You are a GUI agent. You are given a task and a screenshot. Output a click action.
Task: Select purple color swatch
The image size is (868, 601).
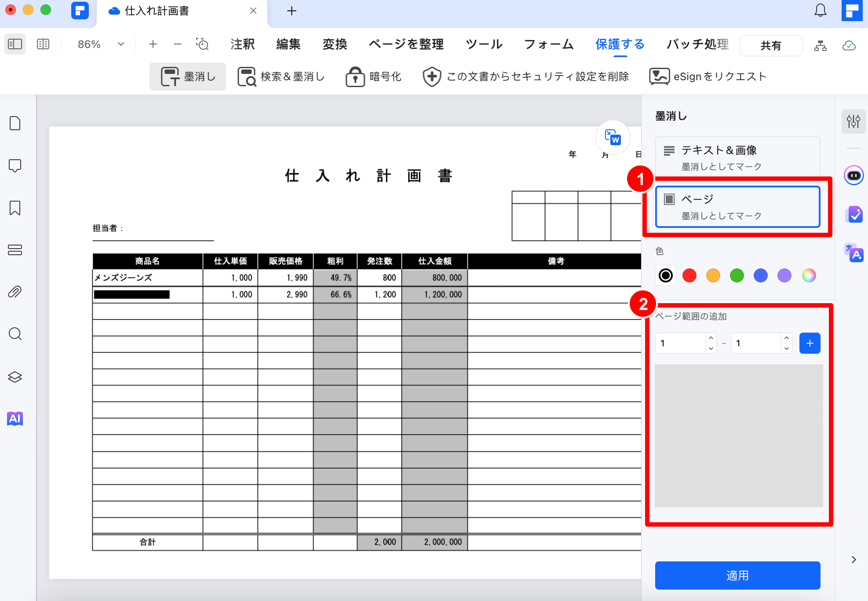point(784,275)
